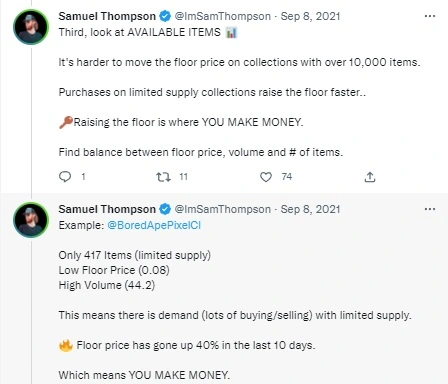Image resolution: width=448 pixels, height=384 pixels.
Task: Like the tweet with 74 likes
Action: coord(266,177)
